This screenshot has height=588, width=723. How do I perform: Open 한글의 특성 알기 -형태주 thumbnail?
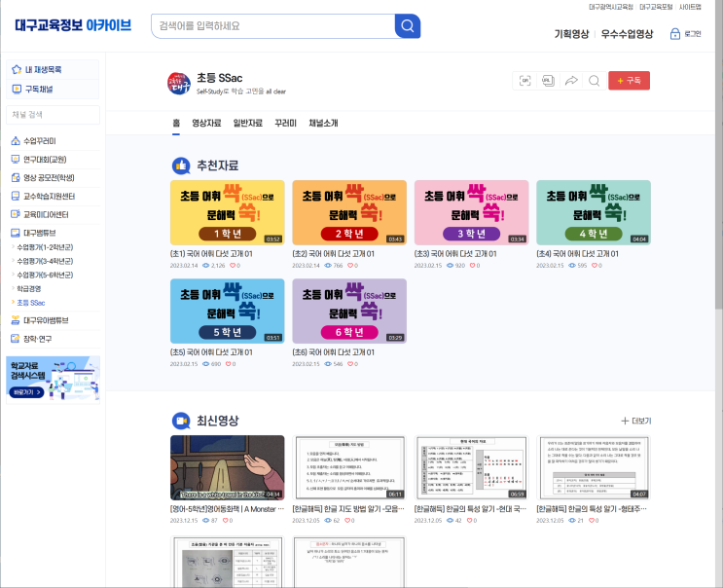[594, 467]
